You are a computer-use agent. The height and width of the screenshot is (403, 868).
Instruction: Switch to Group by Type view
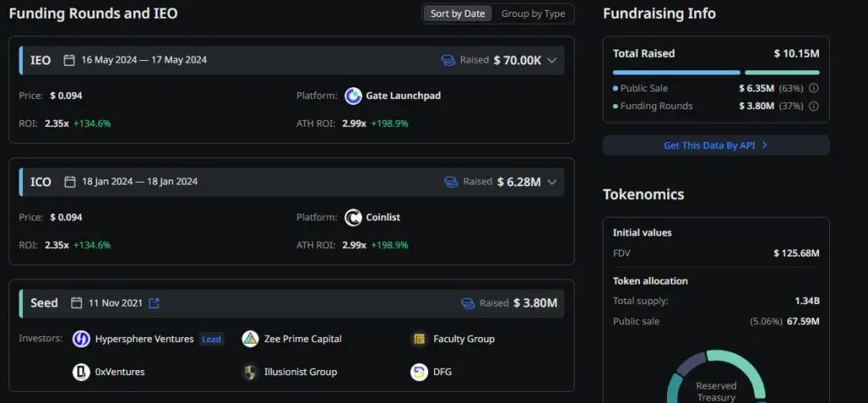(x=532, y=14)
